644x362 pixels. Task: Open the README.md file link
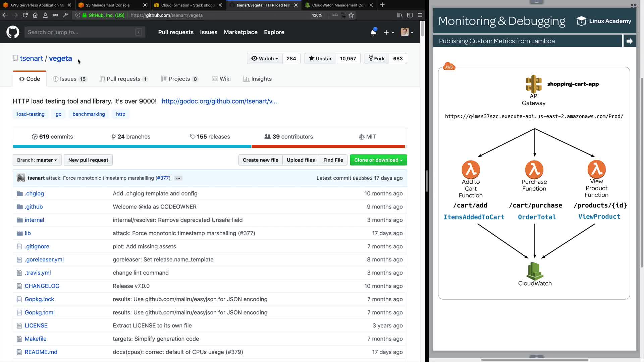(x=41, y=352)
